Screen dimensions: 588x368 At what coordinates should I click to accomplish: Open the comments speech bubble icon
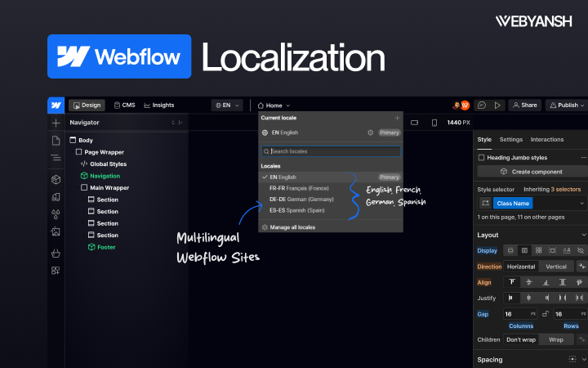coord(482,105)
